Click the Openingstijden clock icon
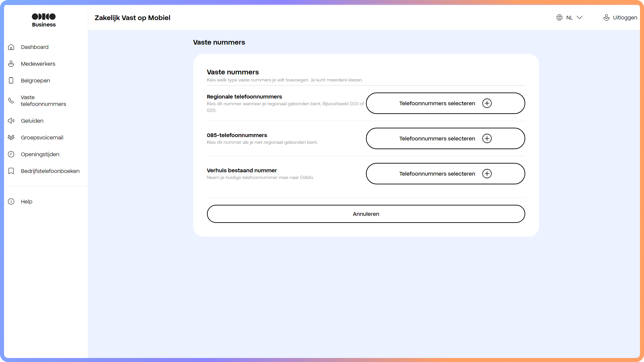Screen dimensions: 644x362 click(11, 154)
